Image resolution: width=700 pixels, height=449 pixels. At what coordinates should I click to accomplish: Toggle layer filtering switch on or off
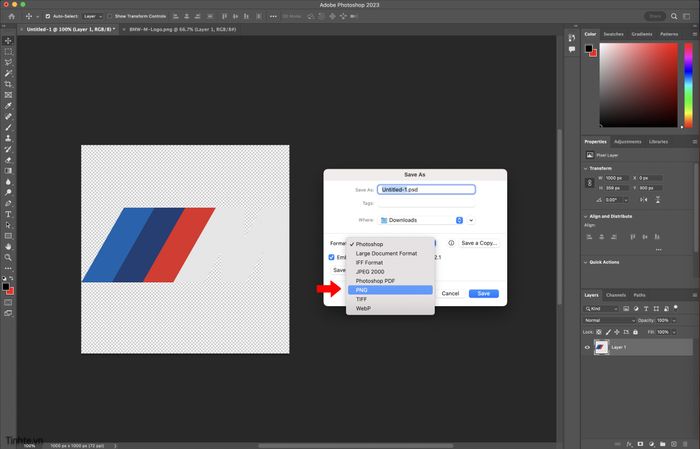(676, 308)
